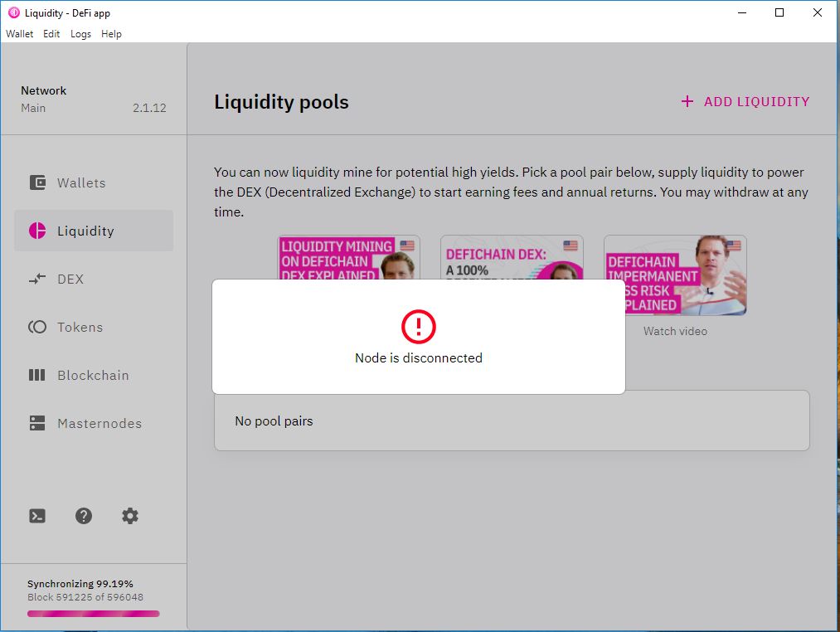Open the console terminal icon
This screenshot has width=840, height=632.
click(x=37, y=516)
